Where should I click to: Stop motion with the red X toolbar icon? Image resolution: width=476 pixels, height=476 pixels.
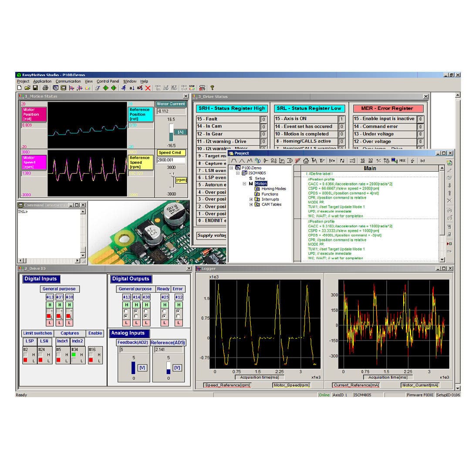pyautogui.click(x=148, y=88)
